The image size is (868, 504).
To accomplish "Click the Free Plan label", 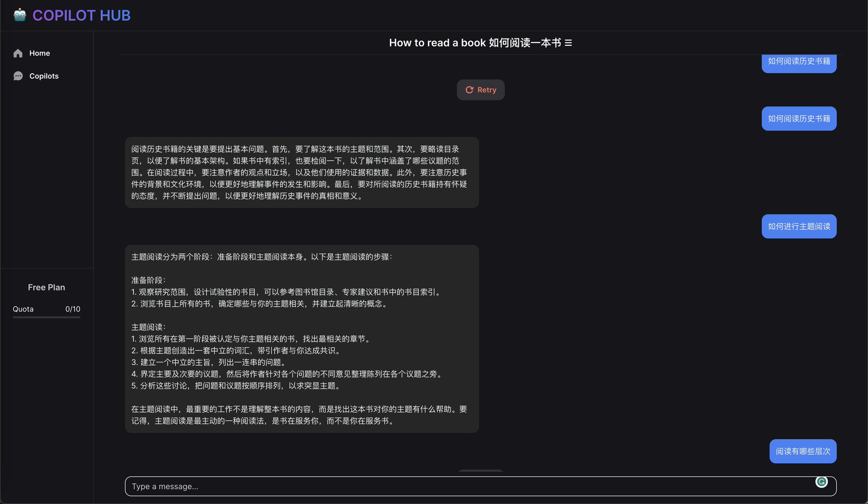I will click(47, 287).
